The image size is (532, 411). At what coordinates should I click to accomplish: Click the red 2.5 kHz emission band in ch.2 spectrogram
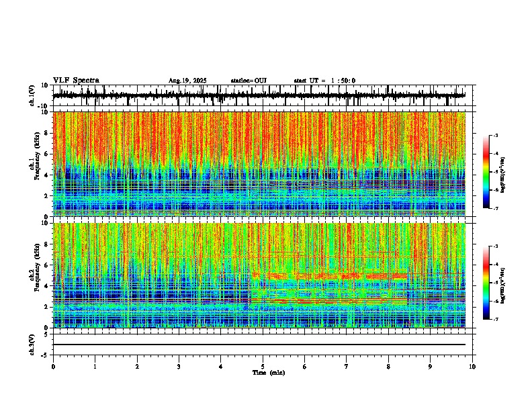(x=329, y=300)
